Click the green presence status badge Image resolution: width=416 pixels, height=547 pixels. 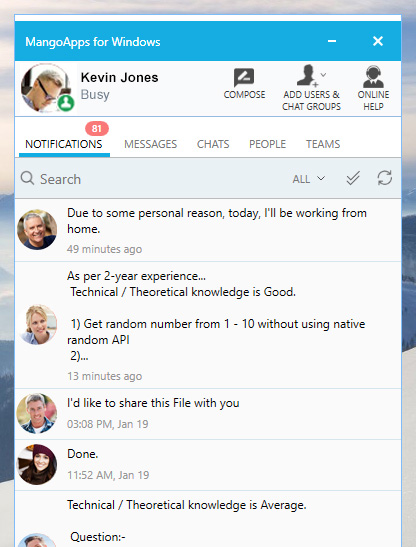(66, 103)
